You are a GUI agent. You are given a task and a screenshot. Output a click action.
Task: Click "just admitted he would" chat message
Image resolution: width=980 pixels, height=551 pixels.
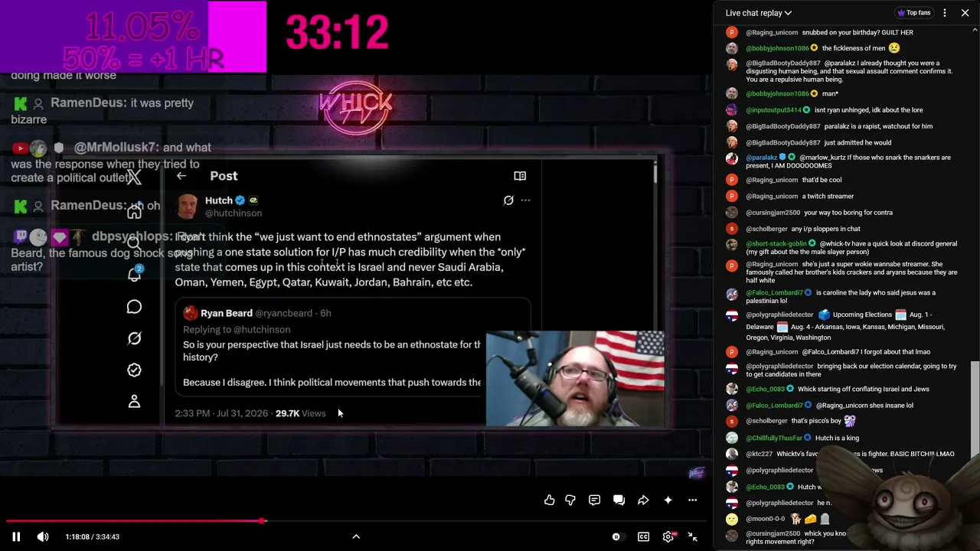(857, 142)
